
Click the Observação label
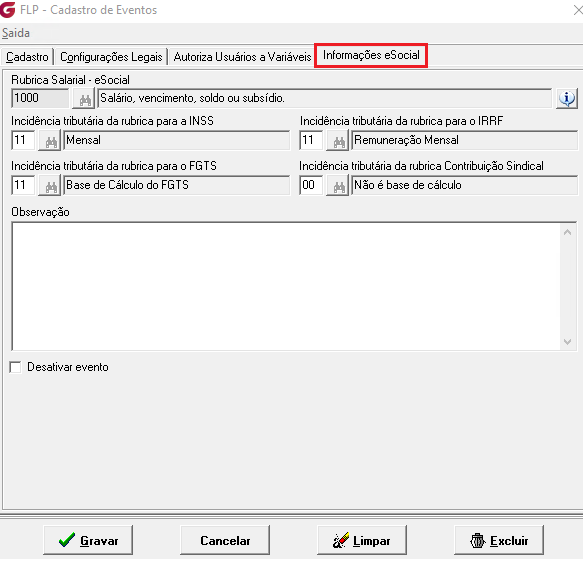[x=40, y=212]
